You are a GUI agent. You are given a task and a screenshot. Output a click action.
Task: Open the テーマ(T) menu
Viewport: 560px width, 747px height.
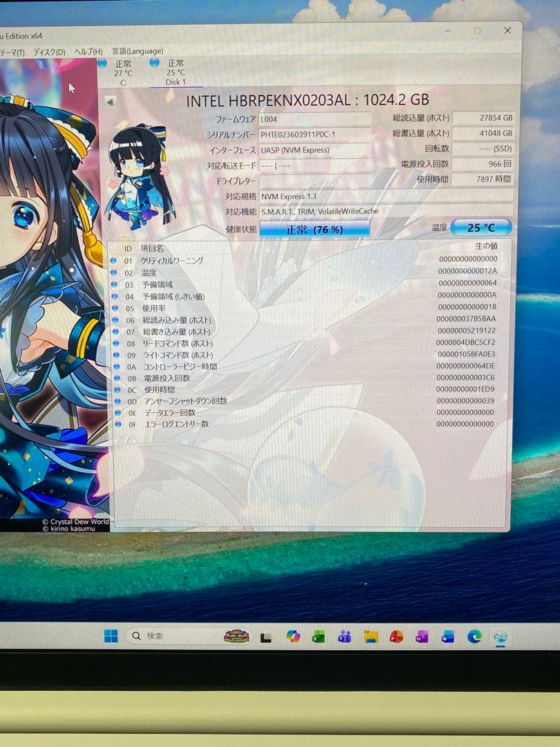12,53
